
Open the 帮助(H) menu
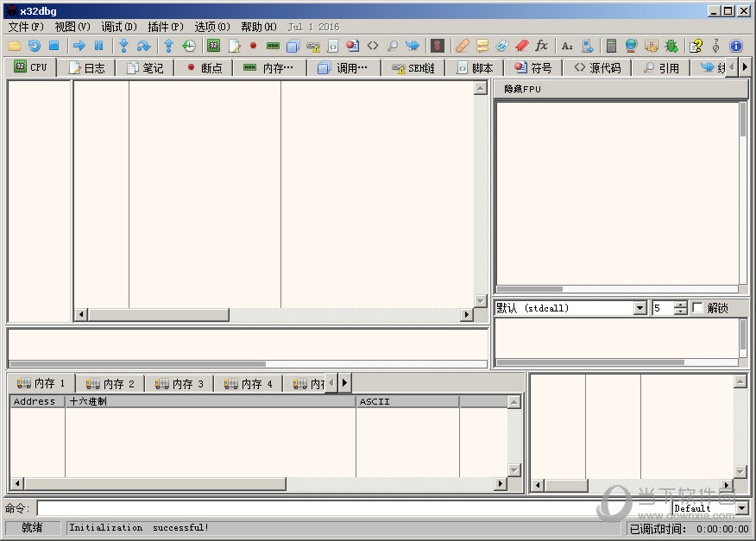259,27
